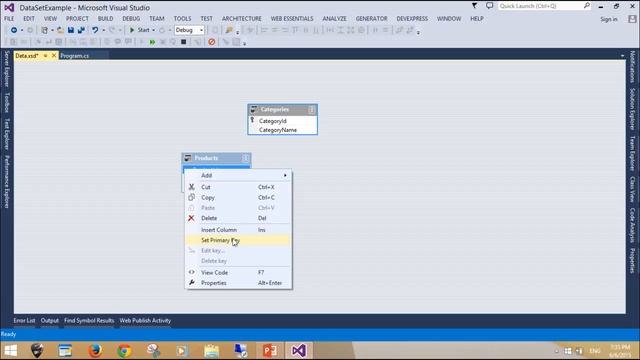Open the Debug configuration combo box
640x360 pixels.
[x=189, y=30]
